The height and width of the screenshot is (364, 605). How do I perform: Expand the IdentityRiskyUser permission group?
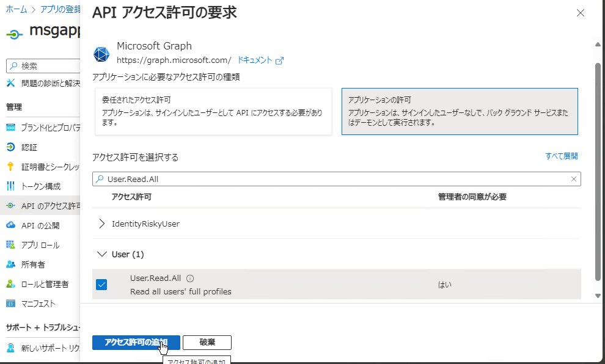101,224
